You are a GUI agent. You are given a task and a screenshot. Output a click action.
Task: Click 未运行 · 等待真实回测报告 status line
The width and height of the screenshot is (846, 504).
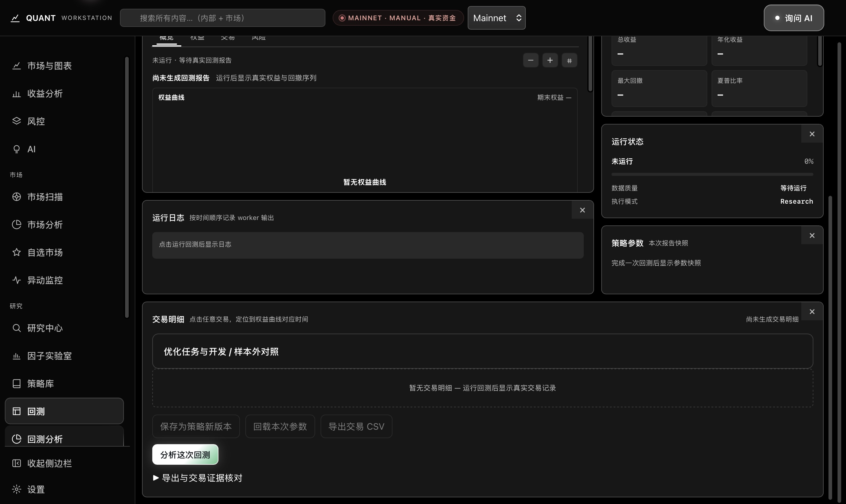192,60
